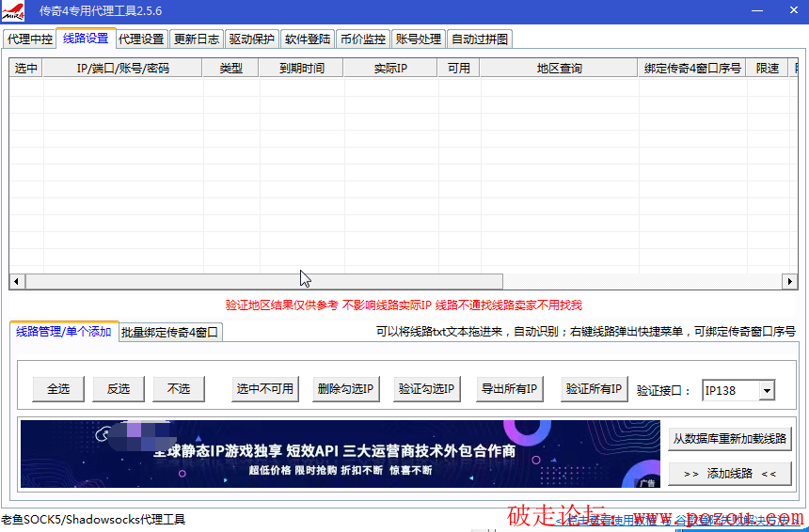The height and width of the screenshot is (532, 809).
Task: Open the 代理设置 tab
Action: 141,39
